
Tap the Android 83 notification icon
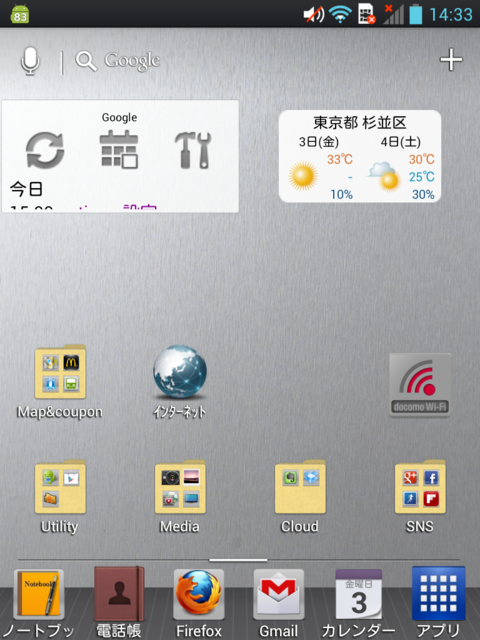click(20, 13)
